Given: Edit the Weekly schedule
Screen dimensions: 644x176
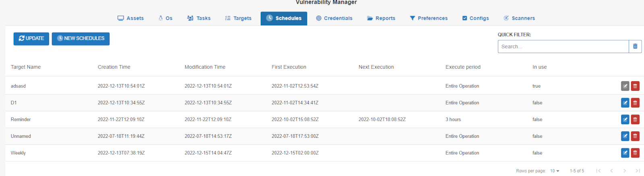Looking at the screenshot, I should click(x=625, y=153).
